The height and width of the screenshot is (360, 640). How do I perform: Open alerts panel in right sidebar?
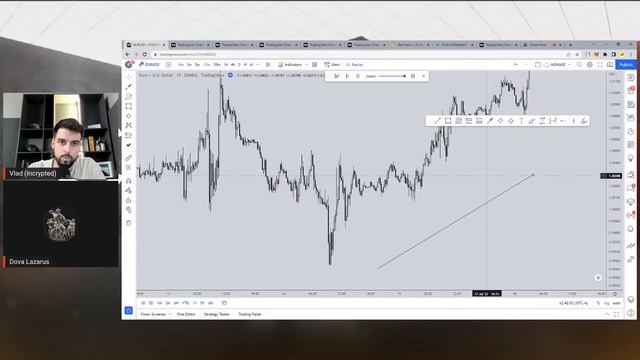[631, 91]
